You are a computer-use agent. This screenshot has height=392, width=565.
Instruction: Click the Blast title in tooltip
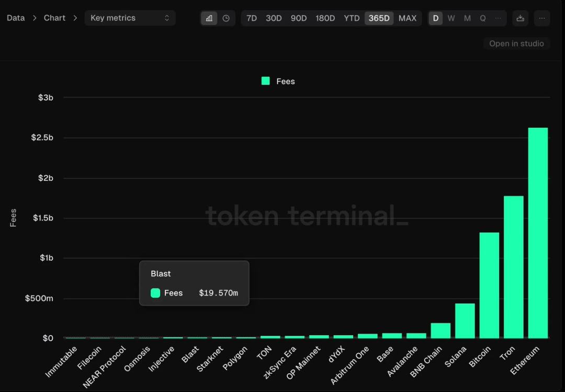click(x=161, y=273)
